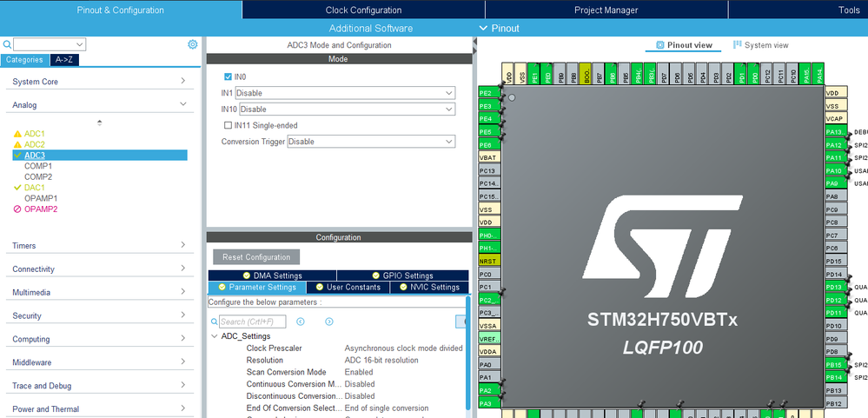
Task: Click the PB15 pin on the chip
Action: click(x=836, y=365)
